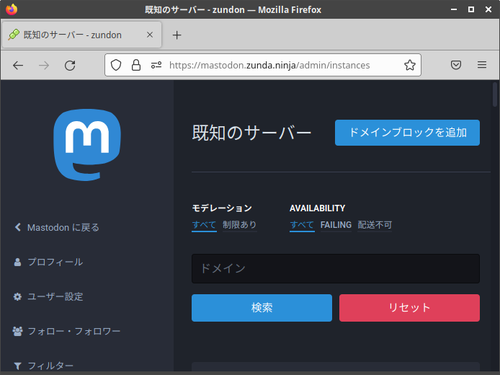This screenshot has height=375, width=500.
Task: Click the padlock site security icon
Action: coord(136,65)
